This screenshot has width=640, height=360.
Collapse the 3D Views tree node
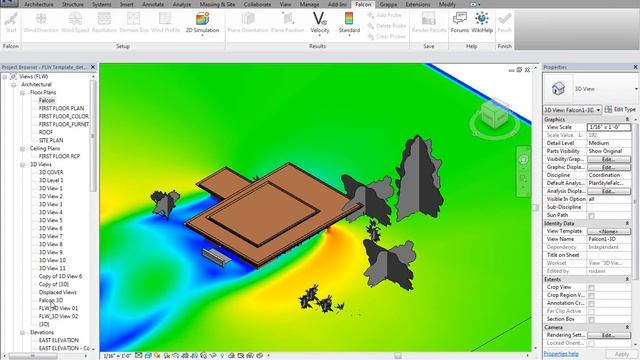[22, 164]
